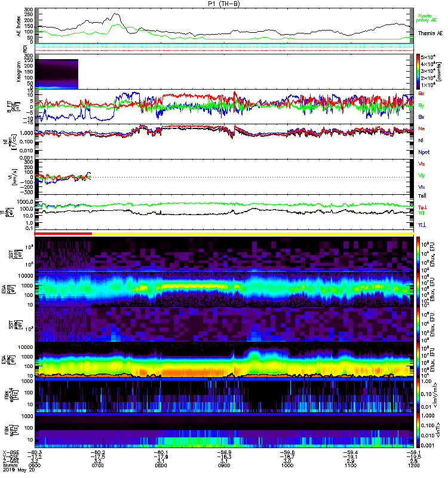The height and width of the screenshot is (478, 448).
Task: Click the X-GSE value -59.1
Action: click(x=413, y=453)
